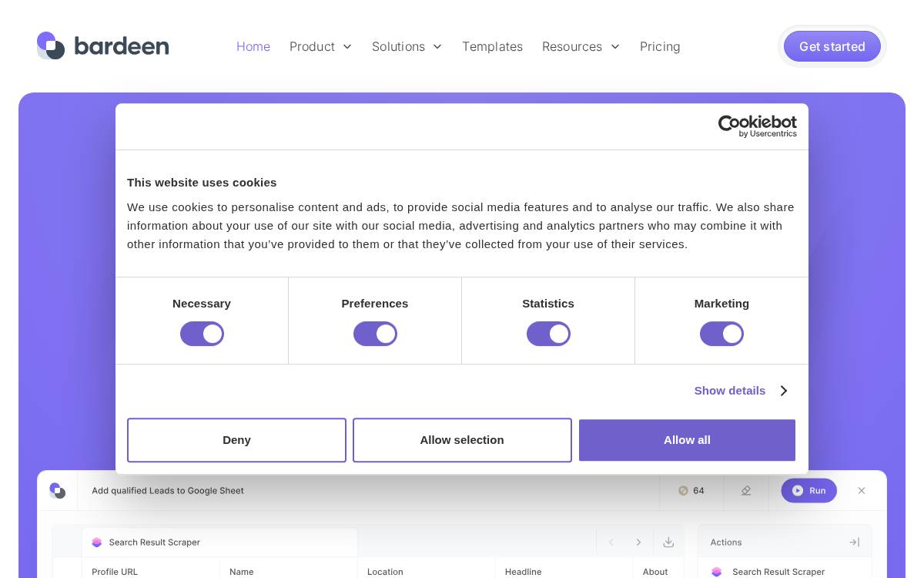Image resolution: width=924 pixels, height=578 pixels.
Task: Click the Bardeen icon in playbook panel
Action: (57, 491)
